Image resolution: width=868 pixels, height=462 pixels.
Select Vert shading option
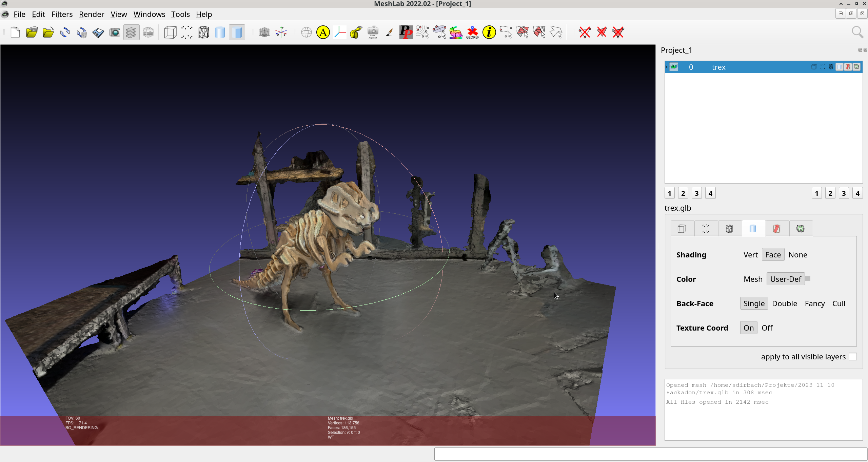pyautogui.click(x=750, y=255)
